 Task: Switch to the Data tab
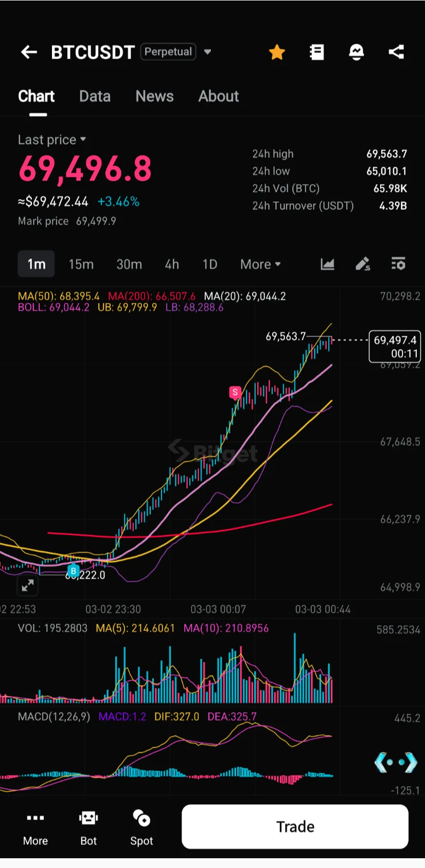[x=95, y=96]
